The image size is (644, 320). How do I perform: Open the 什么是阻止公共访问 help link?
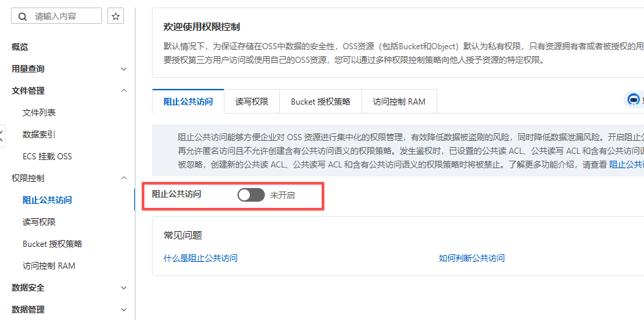(x=201, y=258)
